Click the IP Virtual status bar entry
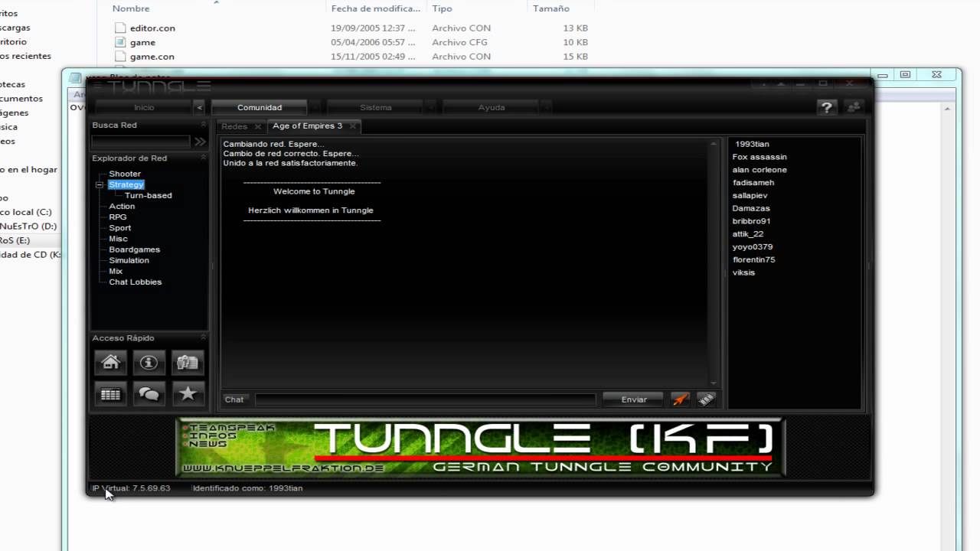The image size is (980, 551). pos(131,488)
